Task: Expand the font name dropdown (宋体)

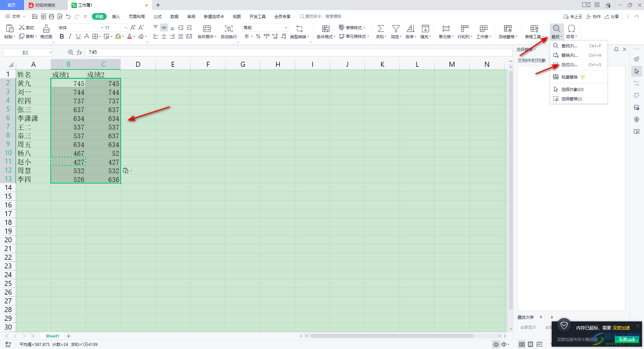Action: click(102, 28)
